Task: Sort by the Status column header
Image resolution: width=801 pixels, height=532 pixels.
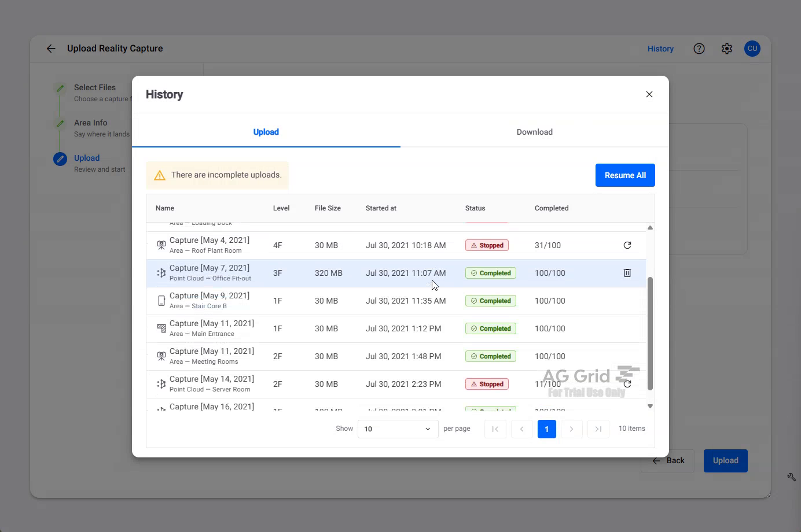Action: (475, 208)
